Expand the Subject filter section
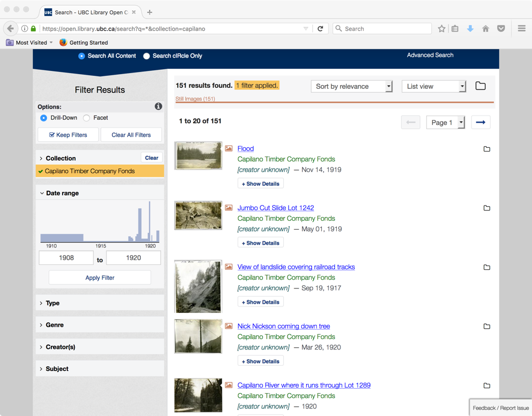 point(100,369)
